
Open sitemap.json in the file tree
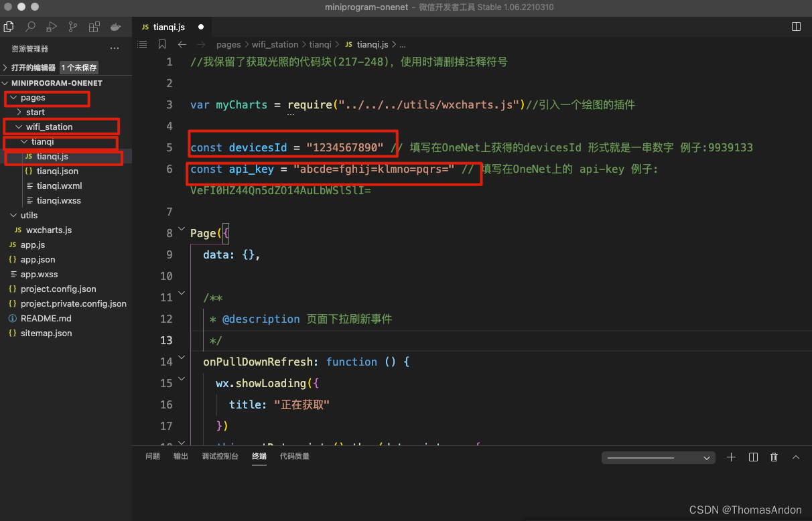(46, 333)
